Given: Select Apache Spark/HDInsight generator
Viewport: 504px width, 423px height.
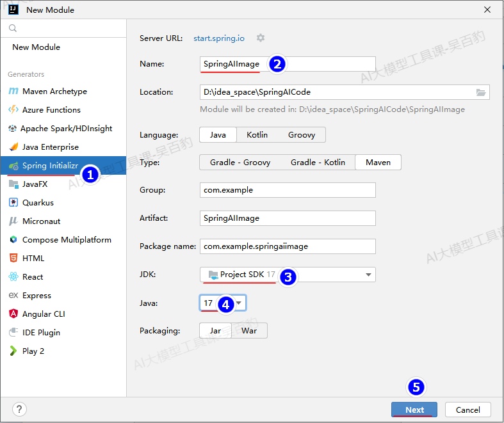Looking at the screenshot, I should [63, 129].
